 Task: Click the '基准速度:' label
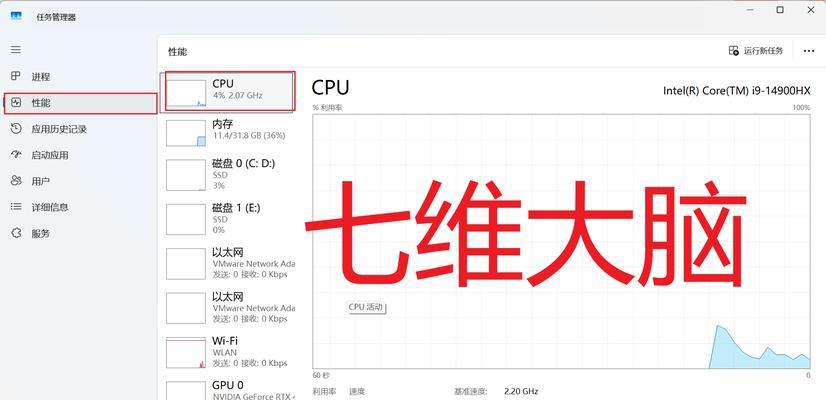click(471, 392)
